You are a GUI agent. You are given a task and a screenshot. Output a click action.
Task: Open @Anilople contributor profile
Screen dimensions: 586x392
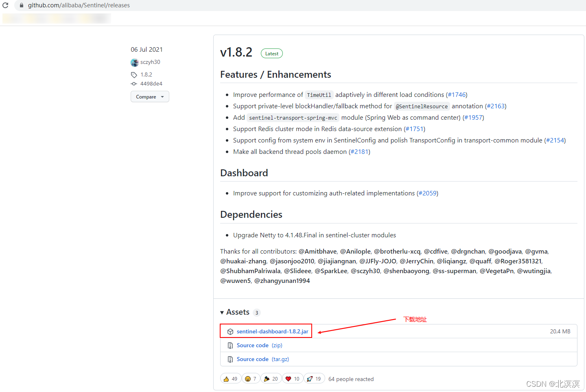(356, 252)
